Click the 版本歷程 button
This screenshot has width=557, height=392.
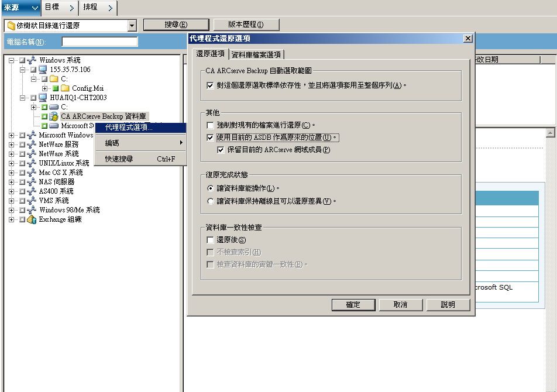(x=246, y=25)
